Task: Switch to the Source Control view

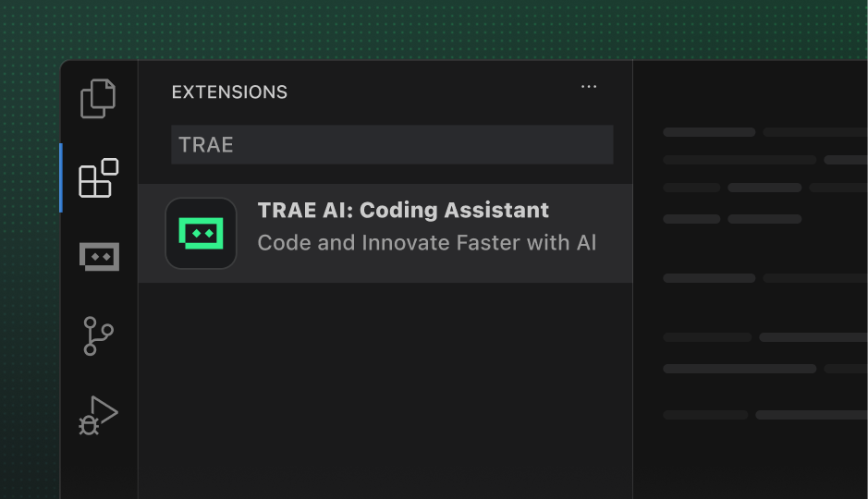Action: [98, 335]
